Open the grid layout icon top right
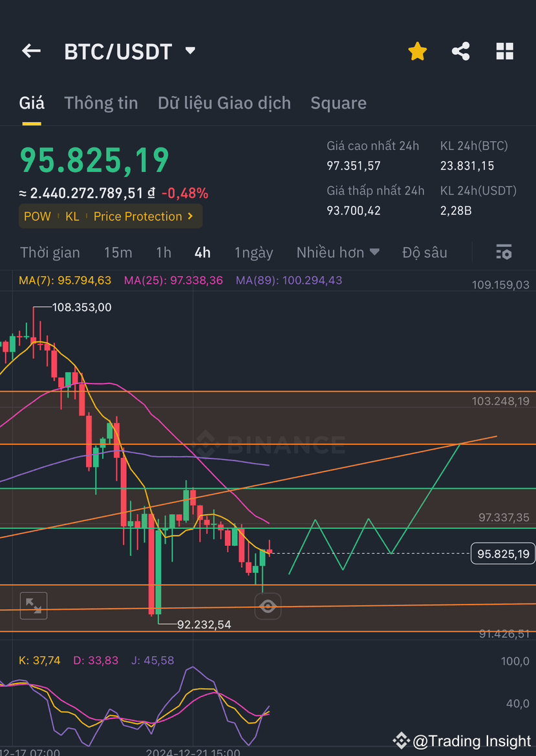The image size is (536, 756). (x=504, y=50)
